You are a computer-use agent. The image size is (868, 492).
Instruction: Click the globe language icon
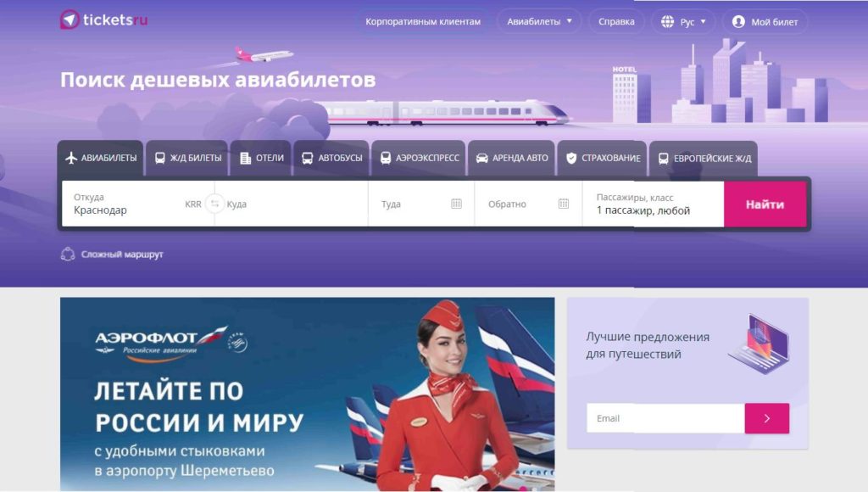[x=668, y=21]
